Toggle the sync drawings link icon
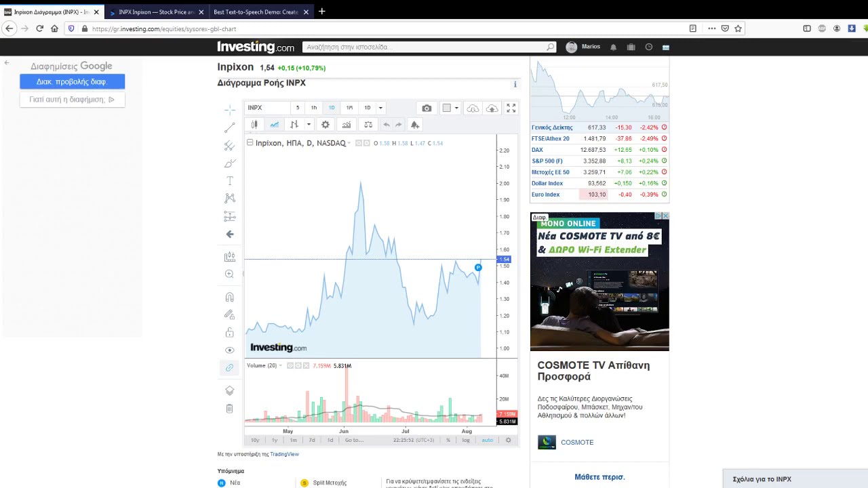 (230, 367)
